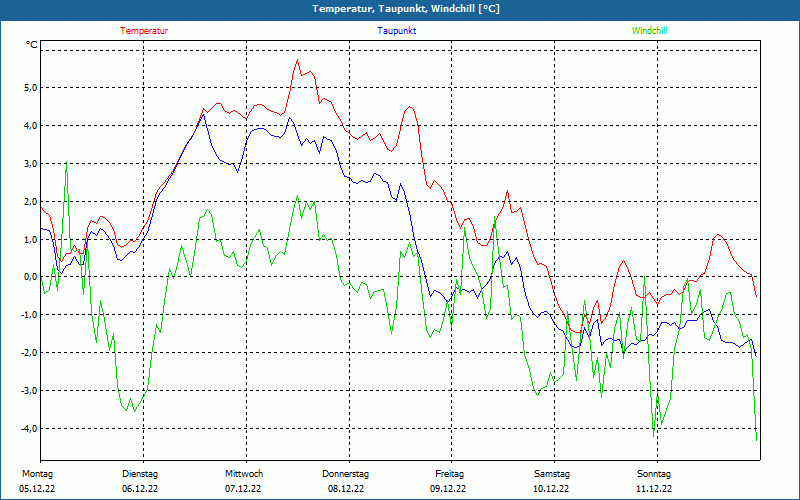Viewport: 800px width, 500px height.
Task: Click the date 05.12.22
Action: 37,489
